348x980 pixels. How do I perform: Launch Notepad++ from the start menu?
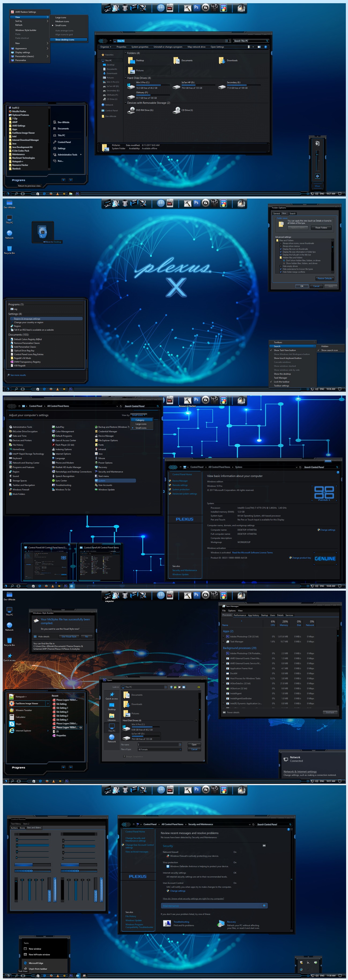coord(18,697)
